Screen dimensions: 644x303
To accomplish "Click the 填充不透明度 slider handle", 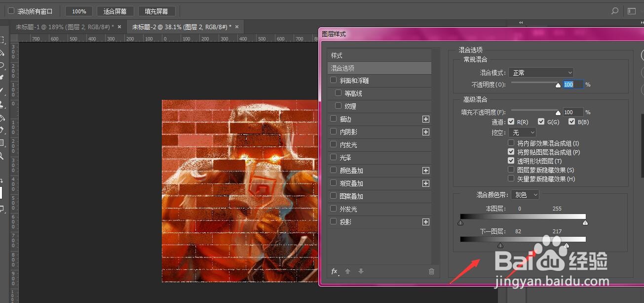I will [558, 113].
